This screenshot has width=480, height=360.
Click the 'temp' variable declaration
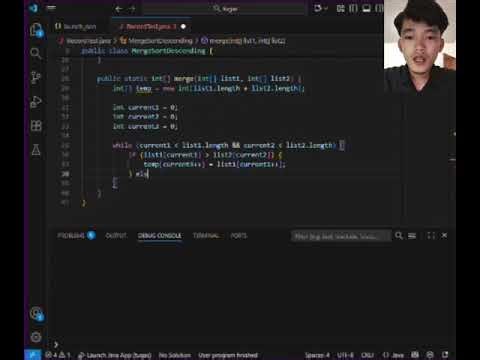click(144, 88)
